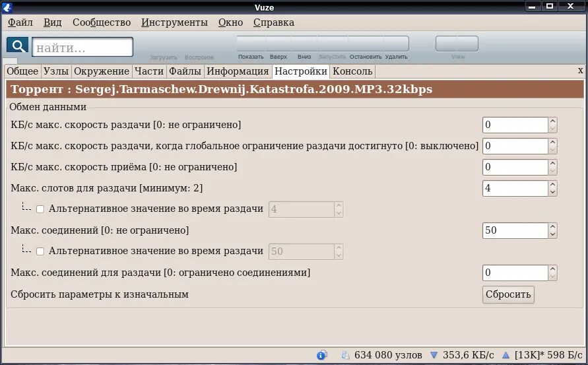Click the Загрузить toolbar label
This screenshot has height=365, width=588.
click(x=163, y=57)
